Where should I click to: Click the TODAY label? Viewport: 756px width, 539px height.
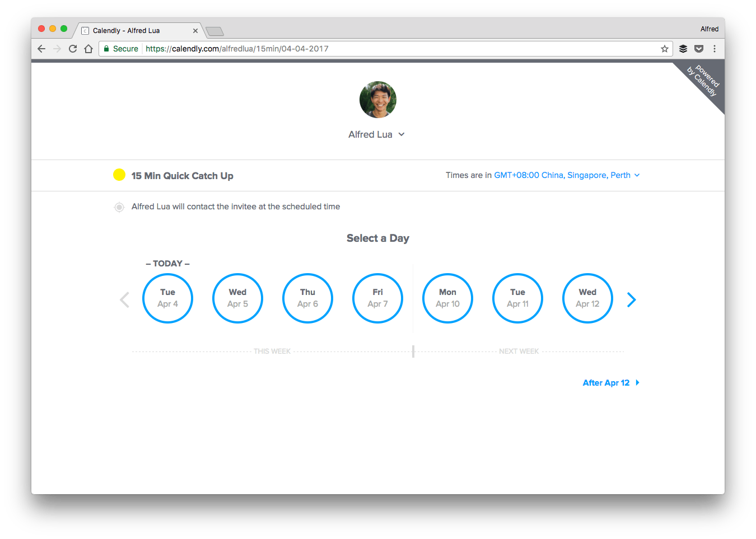(x=168, y=264)
